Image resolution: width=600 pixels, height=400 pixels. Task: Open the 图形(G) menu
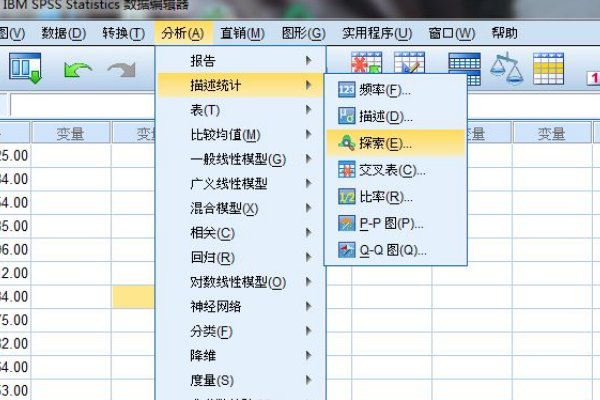click(x=304, y=33)
